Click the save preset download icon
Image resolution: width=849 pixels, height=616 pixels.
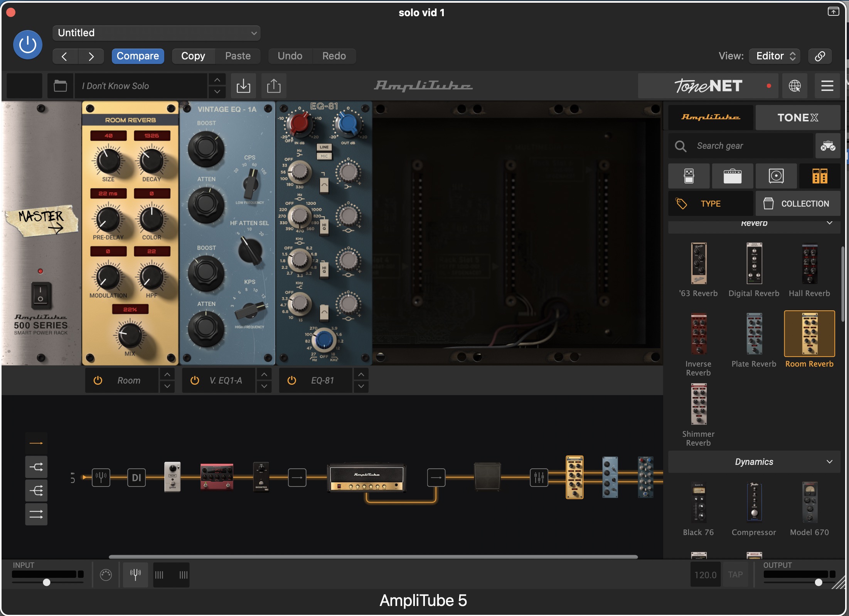(243, 86)
